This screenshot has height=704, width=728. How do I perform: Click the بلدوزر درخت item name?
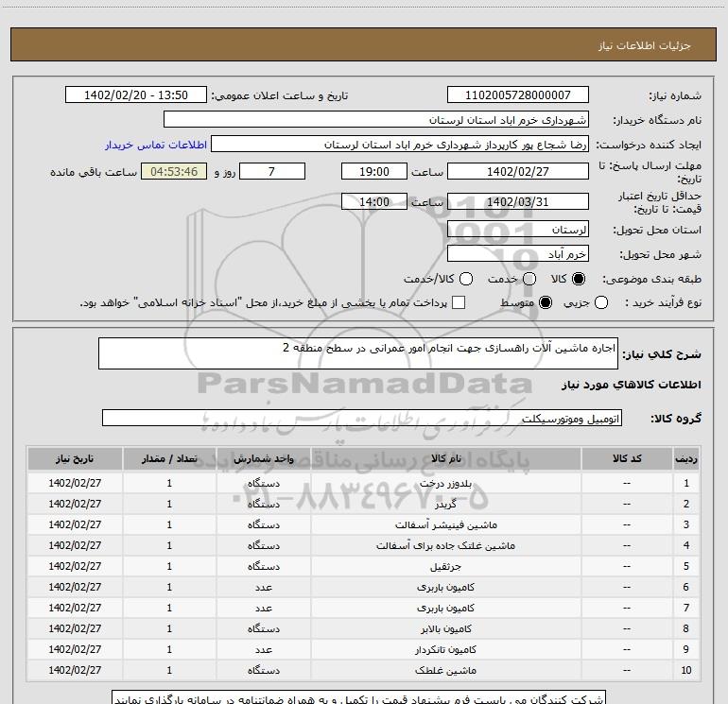pyautogui.click(x=445, y=483)
